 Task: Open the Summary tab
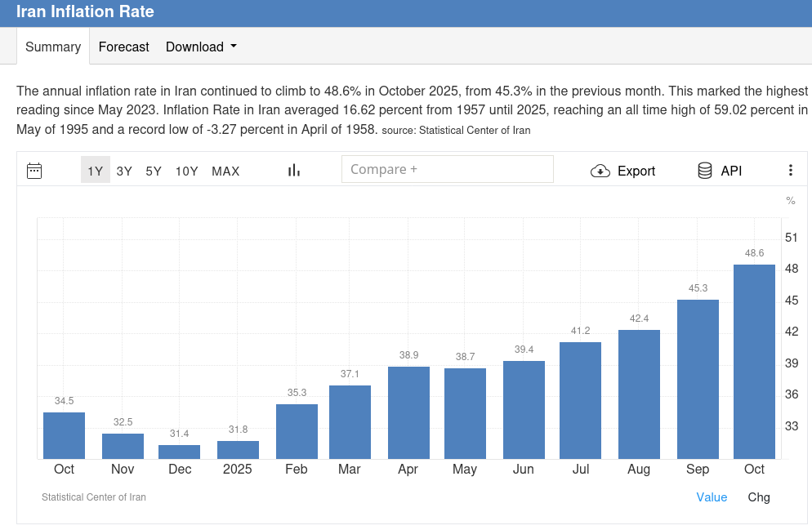point(53,47)
